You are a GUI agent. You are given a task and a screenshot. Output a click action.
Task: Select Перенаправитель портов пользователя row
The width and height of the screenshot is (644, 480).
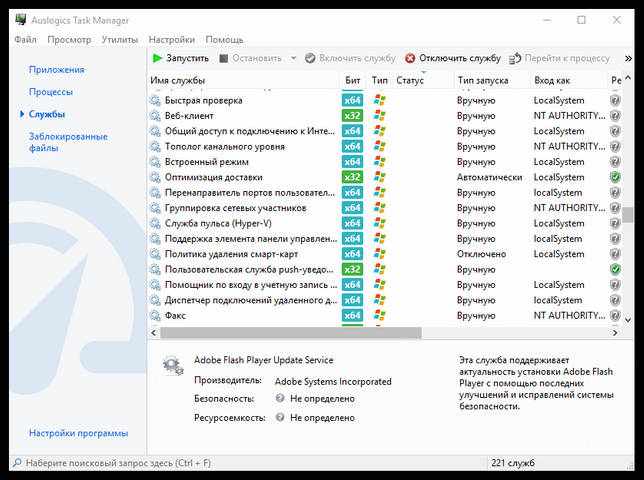pos(384,193)
